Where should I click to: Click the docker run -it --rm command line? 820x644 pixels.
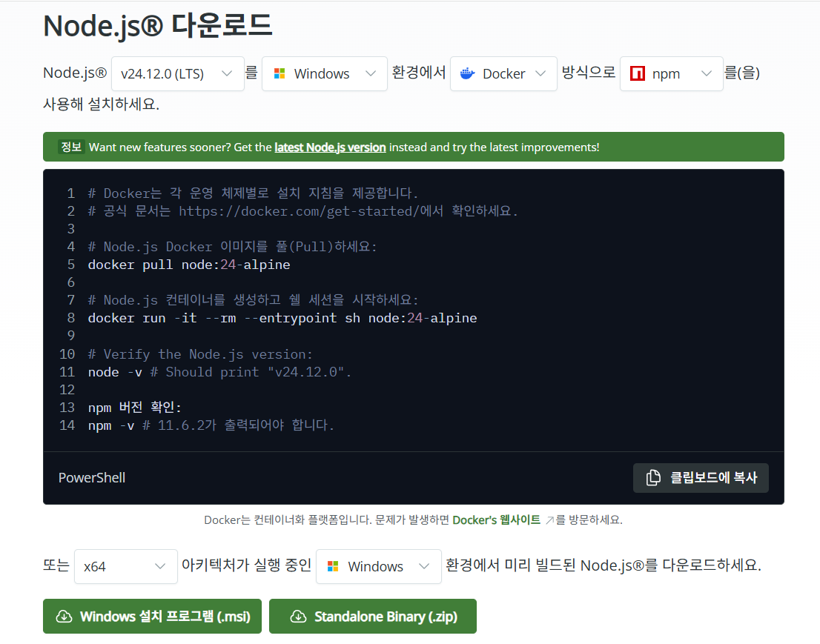(x=282, y=318)
